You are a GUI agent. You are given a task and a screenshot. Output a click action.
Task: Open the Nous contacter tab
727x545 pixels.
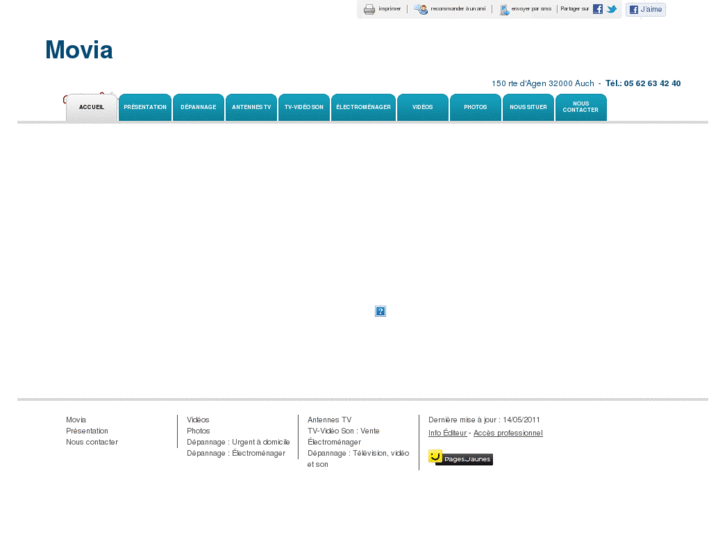click(581, 108)
